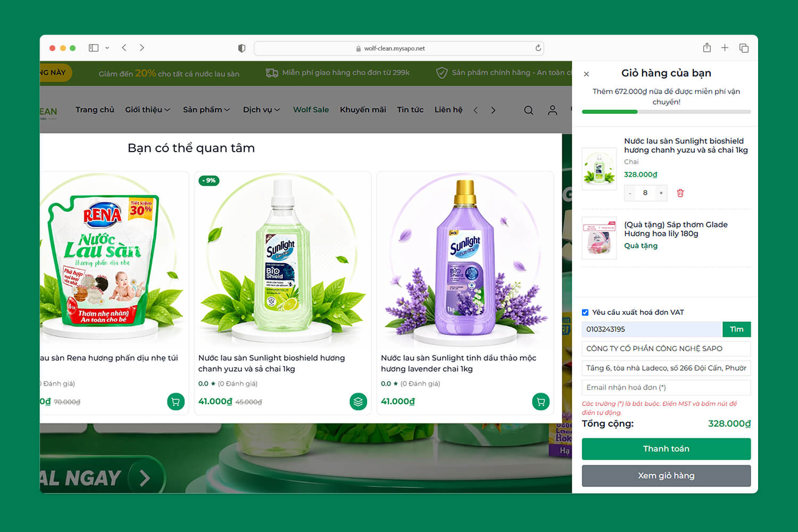The image size is (798, 532).
Task: Add Rena hương phấn product to cart
Action: coord(176,402)
